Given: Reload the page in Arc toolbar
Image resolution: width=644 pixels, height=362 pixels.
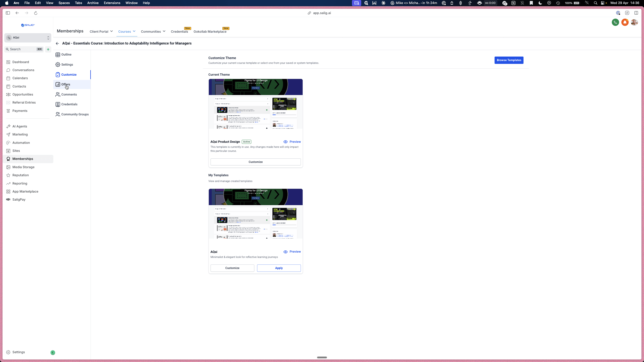Looking at the screenshot, I should pyautogui.click(x=36, y=13).
